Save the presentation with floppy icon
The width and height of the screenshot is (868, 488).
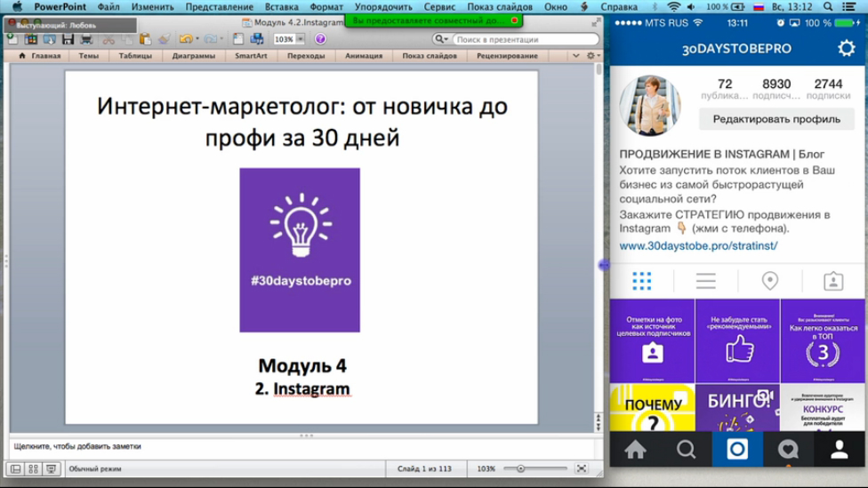coord(68,39)
